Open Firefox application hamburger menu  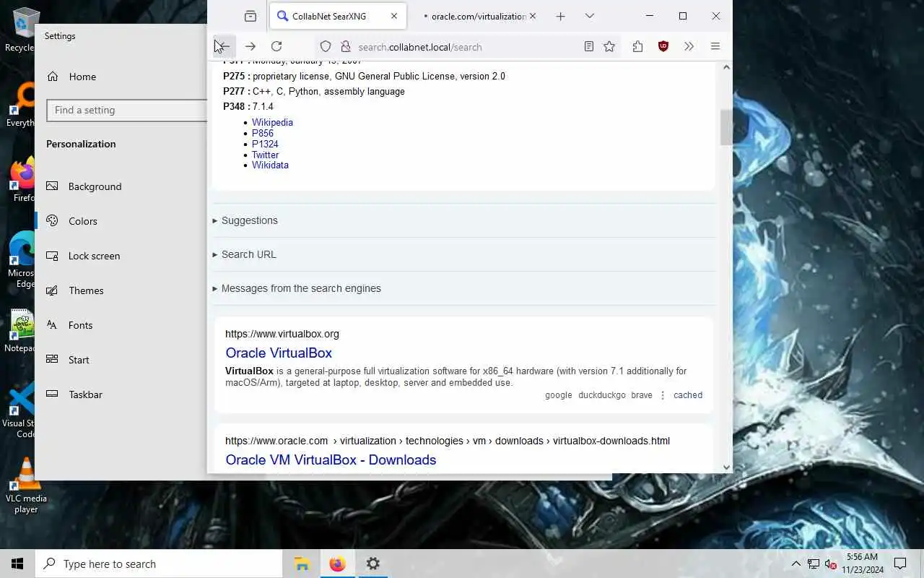point(715,46)
